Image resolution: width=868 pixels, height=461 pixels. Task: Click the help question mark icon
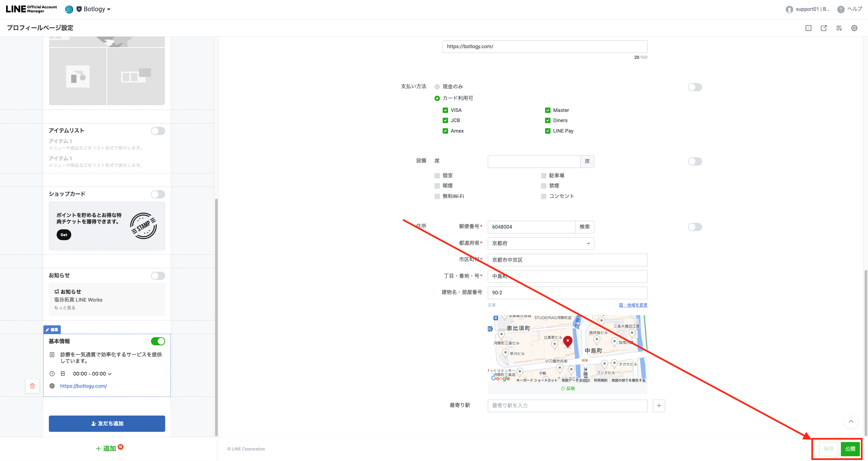[x=841, y=9]
